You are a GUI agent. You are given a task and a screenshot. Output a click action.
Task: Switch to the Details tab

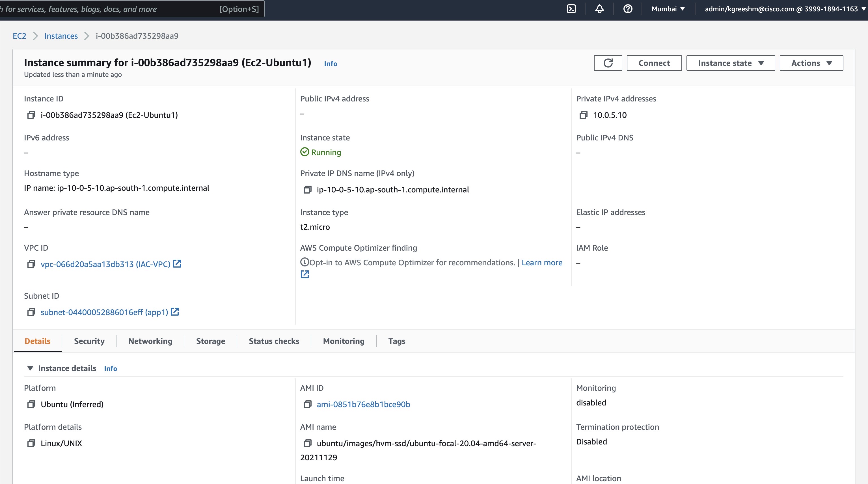[37, 341]
